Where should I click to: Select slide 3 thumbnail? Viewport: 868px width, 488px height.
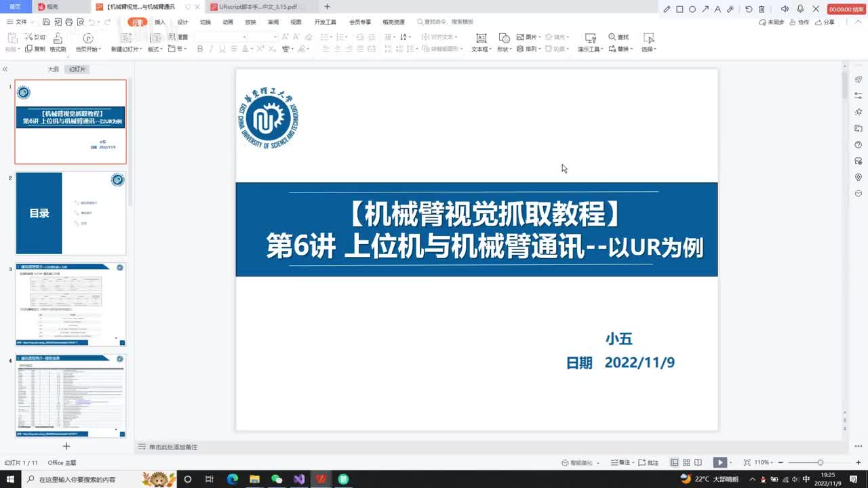click(x=71, y=304)
